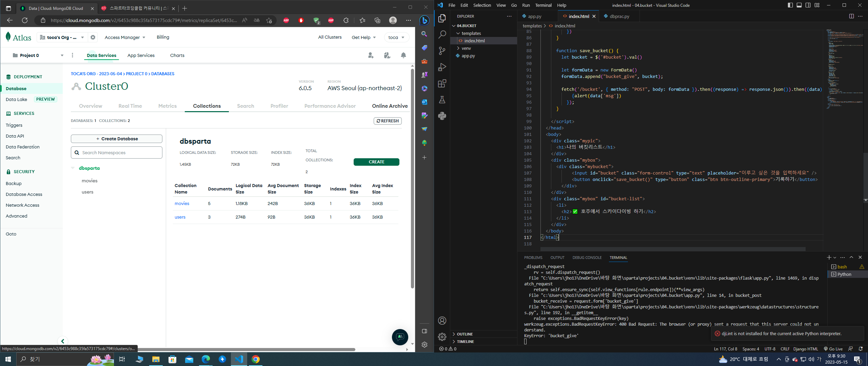Open Run and Debug view in VS Code
868x366 pixels.
tap(442, 67)
